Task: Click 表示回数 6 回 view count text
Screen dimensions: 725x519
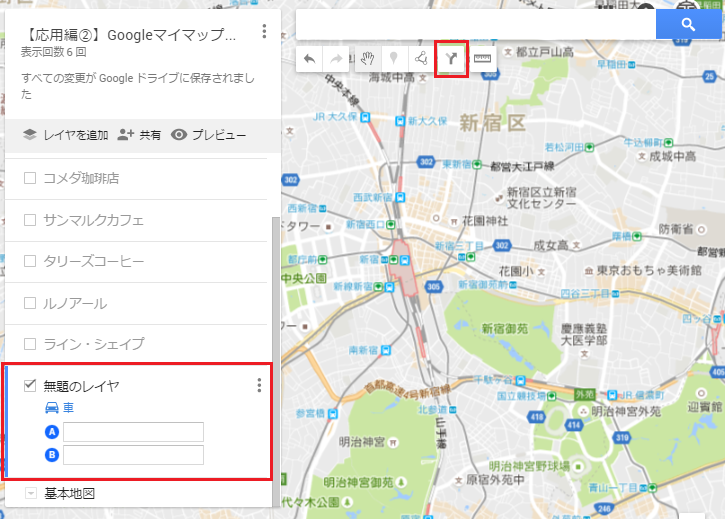Action: click(x=54, y=52)
